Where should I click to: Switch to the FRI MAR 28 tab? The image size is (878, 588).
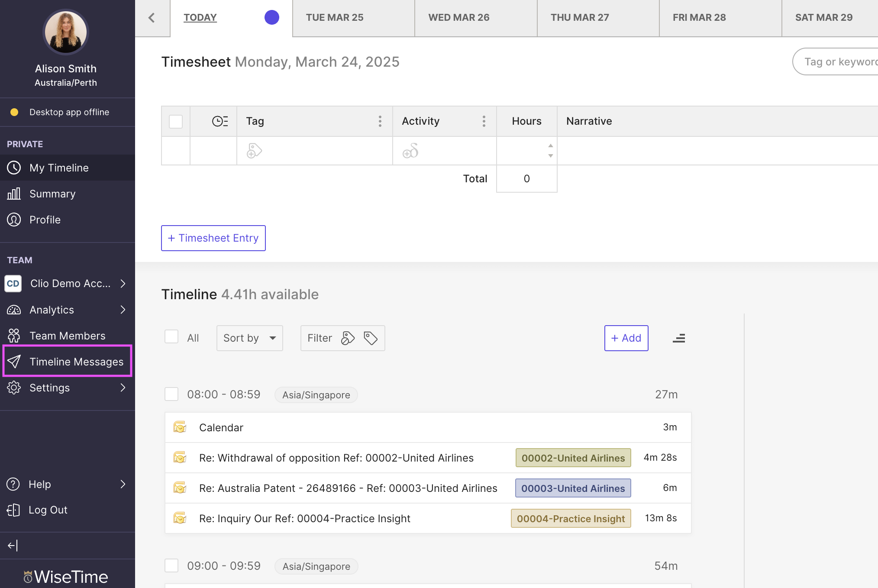(720, 18)
